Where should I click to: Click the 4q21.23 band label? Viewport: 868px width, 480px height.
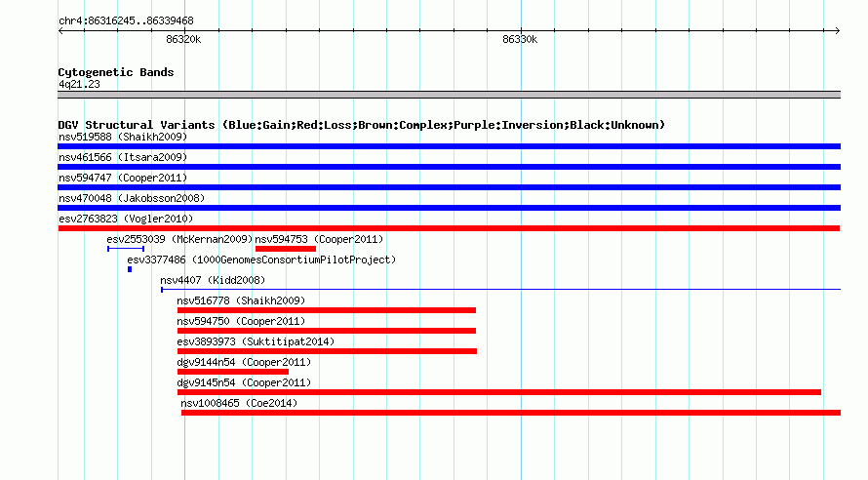pyautogui.click(x=79, y=84)
